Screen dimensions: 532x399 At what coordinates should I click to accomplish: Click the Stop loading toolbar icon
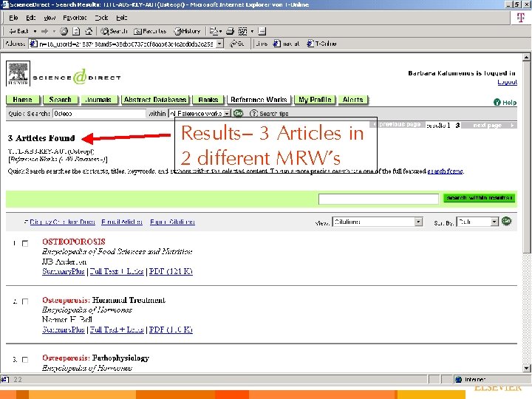pos(64,31)
